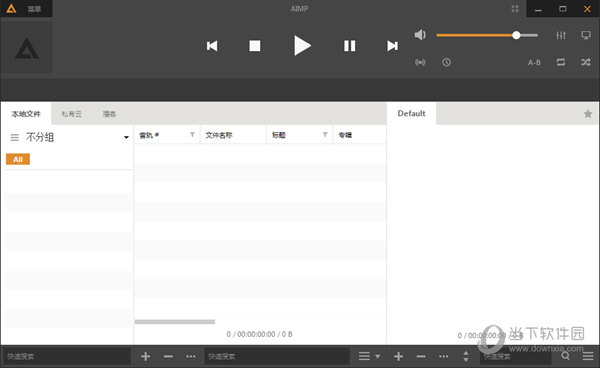Open playlist more-options ellipsis icon
The image size is (600, 368).
443,357
